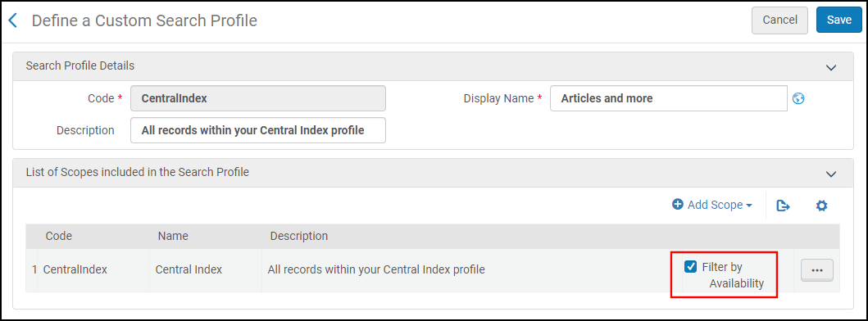Viewport: 868px width, 321px height.
Task: Open the row actions ellipsis button
Action: click(x=817, y=270)
